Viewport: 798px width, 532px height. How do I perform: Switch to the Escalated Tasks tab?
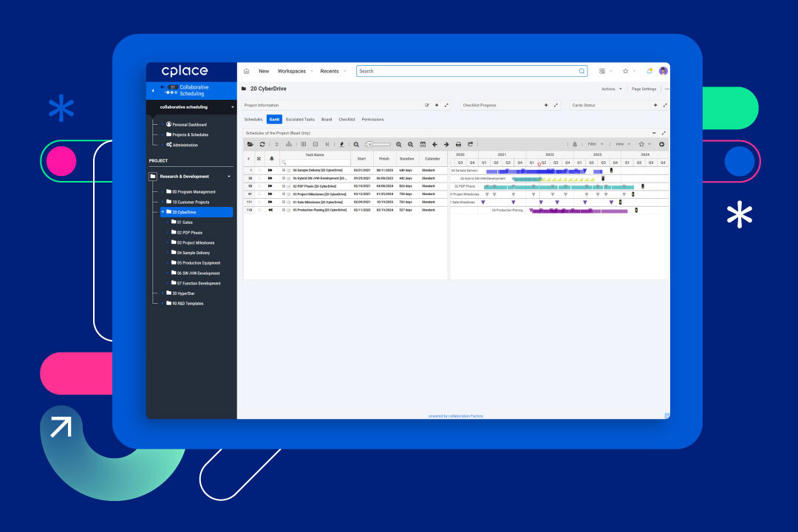[300, 120]
